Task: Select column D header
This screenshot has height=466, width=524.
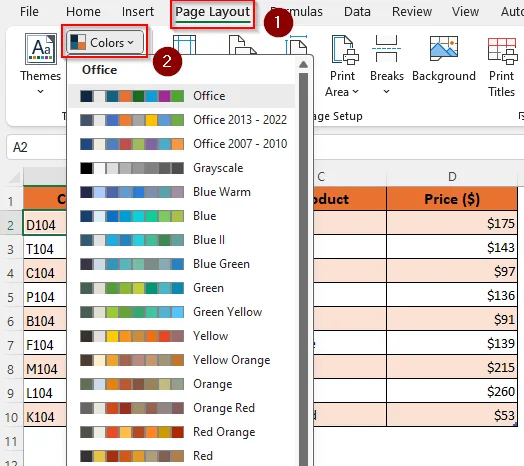Action: coord(452,177)
